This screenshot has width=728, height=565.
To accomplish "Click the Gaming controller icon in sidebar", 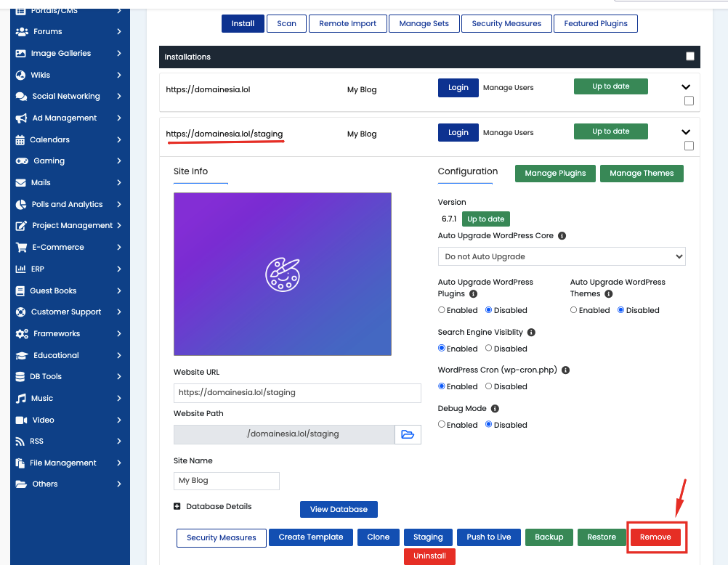I will [21, 161].
